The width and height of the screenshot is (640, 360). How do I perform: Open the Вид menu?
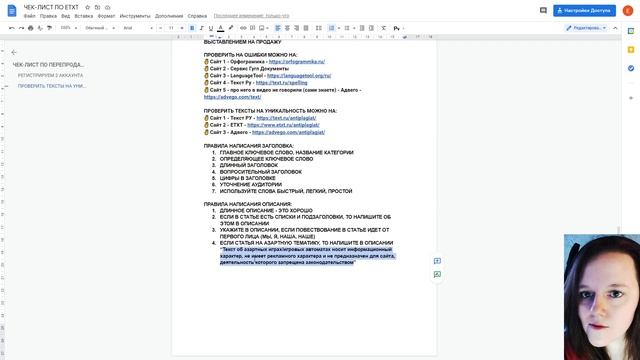[x=66, y=16]
